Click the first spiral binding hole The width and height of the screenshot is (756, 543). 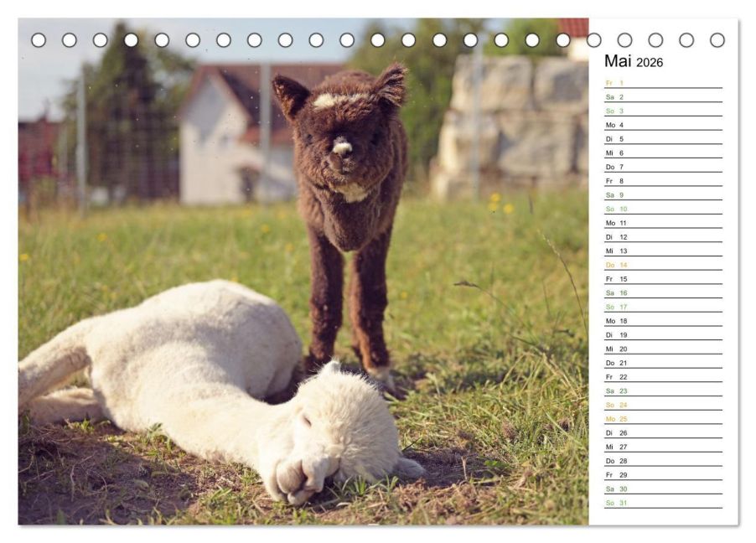39,40
